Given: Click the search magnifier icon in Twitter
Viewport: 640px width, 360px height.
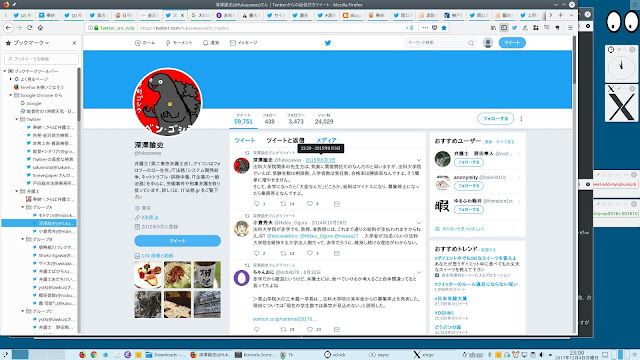Looking at the screenshot, I should tap(471, 42).
